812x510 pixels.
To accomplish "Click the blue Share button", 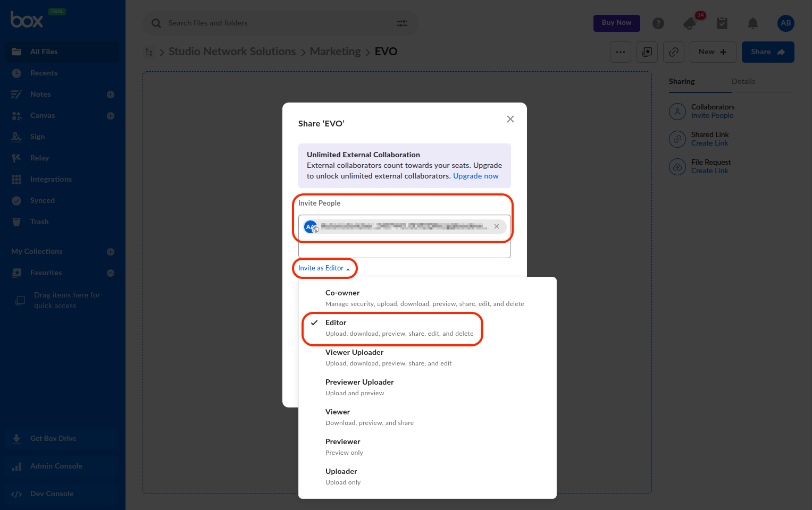I will (x=768, y=52).
